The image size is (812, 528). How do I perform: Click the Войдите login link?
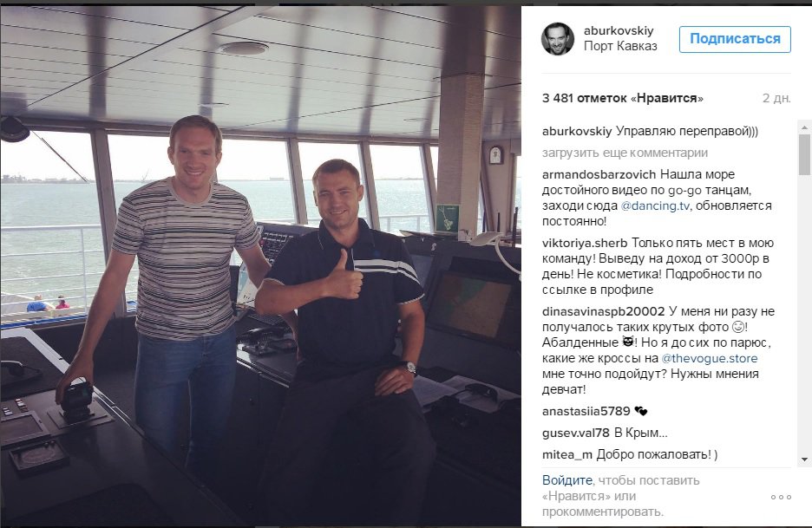(567, 480)
